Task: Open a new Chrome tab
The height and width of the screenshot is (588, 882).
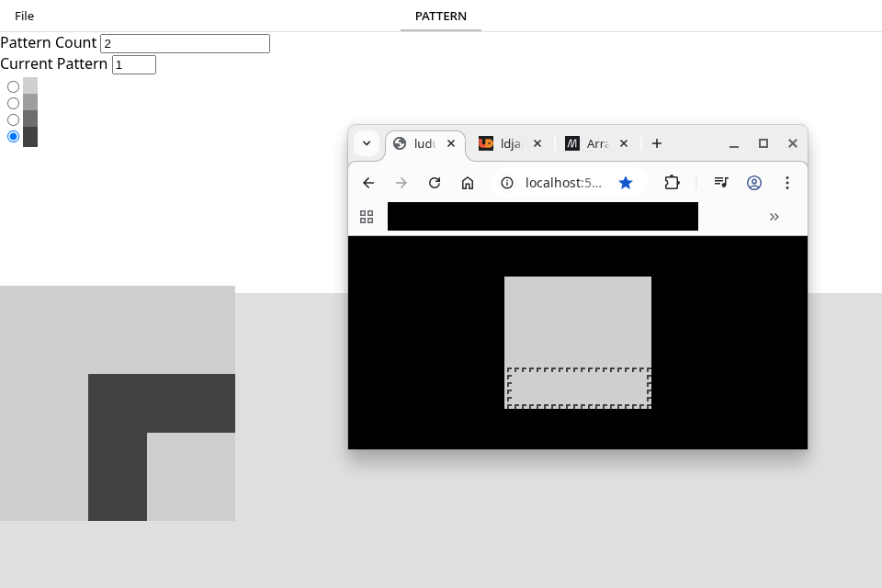Action: click(x=656, y=143)
